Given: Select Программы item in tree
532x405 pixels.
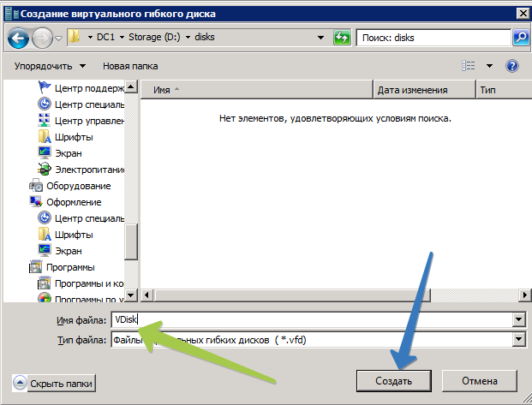Looking at the screenshot, I should [62, 267].
